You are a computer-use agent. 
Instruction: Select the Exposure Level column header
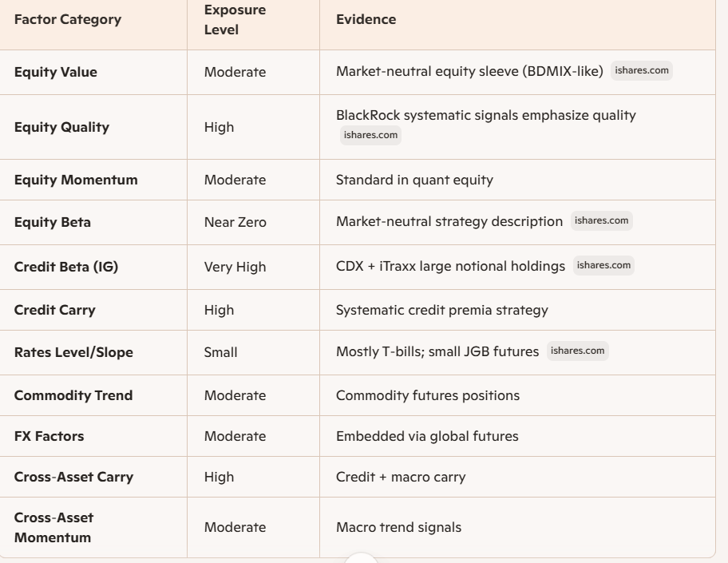[235, 19]
